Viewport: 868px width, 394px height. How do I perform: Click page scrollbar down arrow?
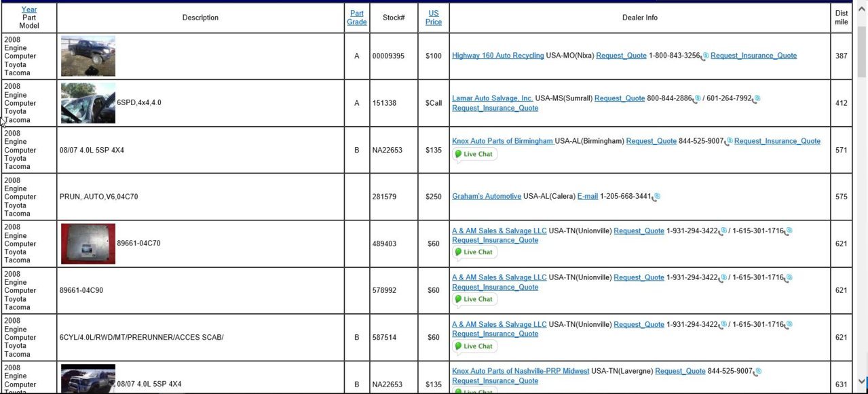pos(862,381)
